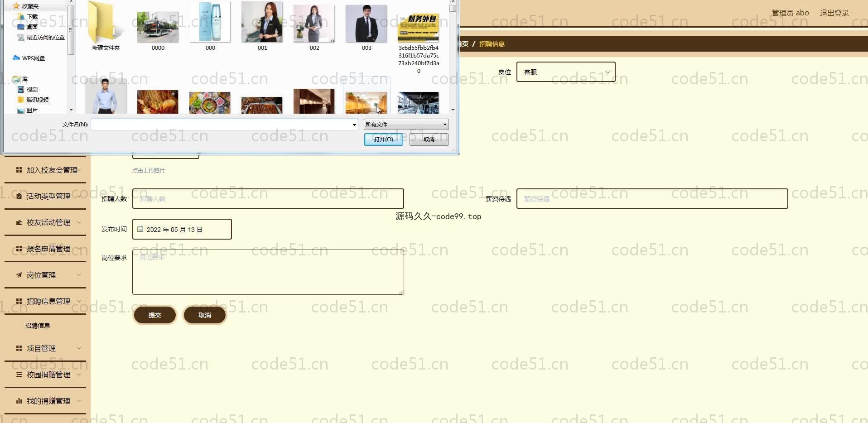The height and width of the screenshot is (423, 868).
Task: Click the 校园捐赠管理 list icon
Action: tap(19, 375)
